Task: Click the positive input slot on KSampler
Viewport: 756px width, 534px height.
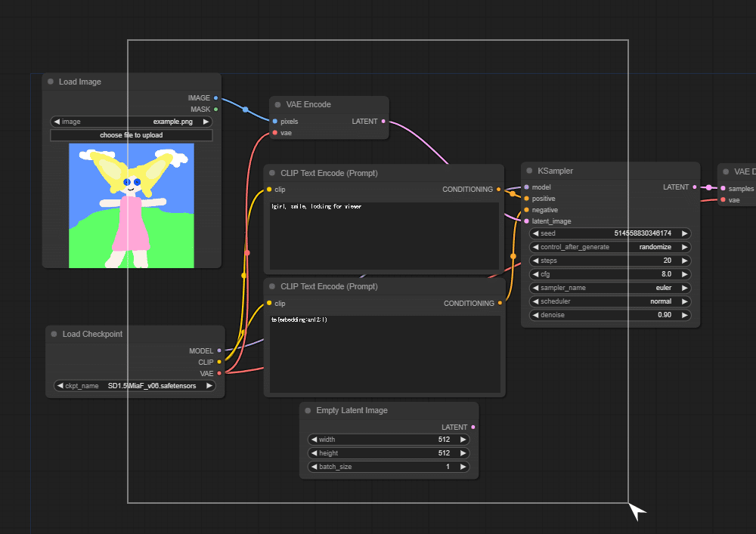Action: tap(526, 199)
